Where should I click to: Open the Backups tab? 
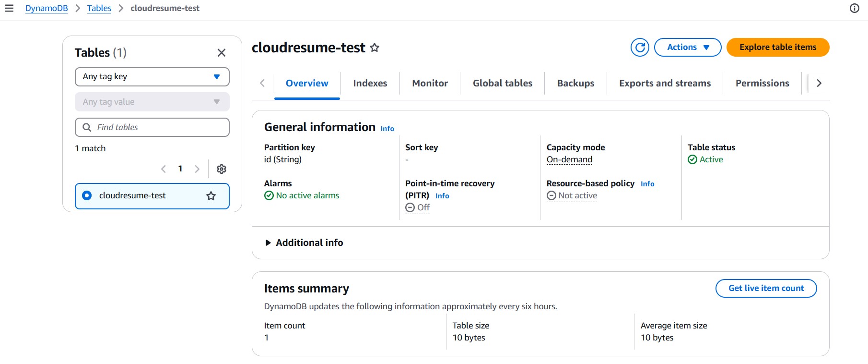coord(575,84)
